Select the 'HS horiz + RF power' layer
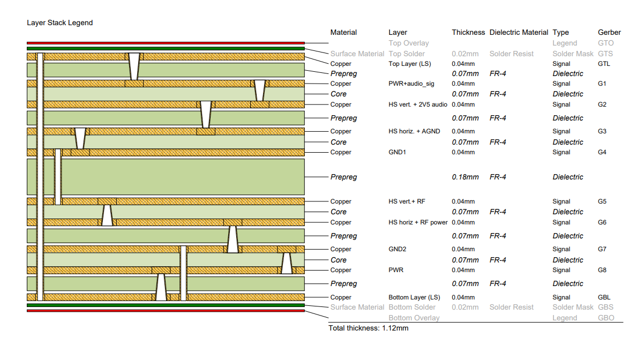The width and height of the screenshot is (644, 360). 417,223
